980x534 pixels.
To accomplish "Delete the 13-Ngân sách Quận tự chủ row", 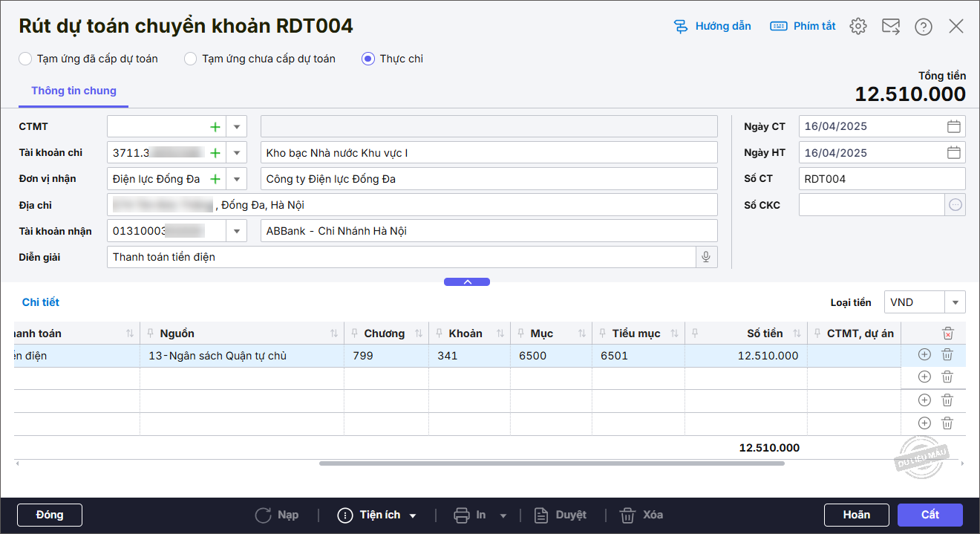I will coord(947,355).
